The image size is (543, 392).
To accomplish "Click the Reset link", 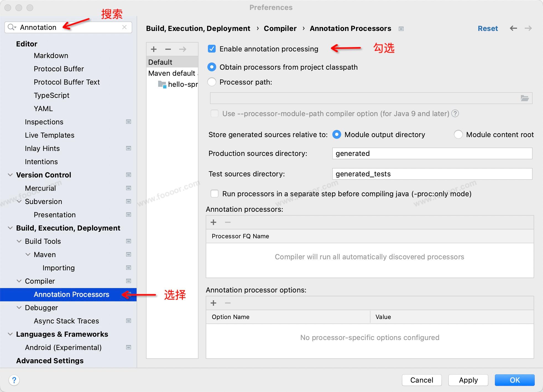I will click(488, 28).
